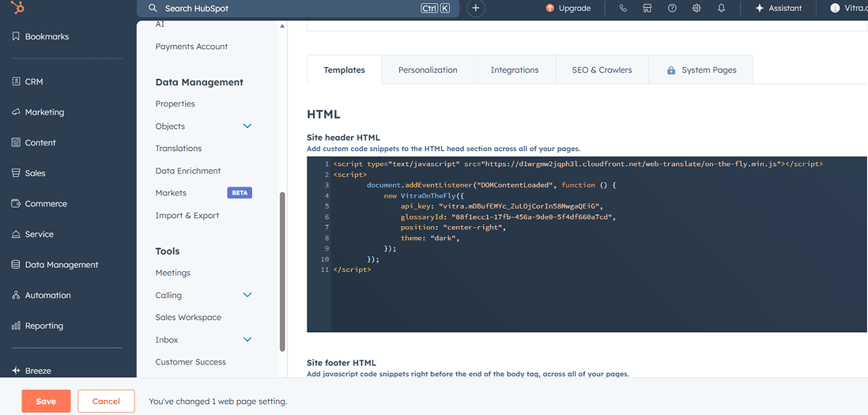Open the Automation navigation section

[41, 295]
